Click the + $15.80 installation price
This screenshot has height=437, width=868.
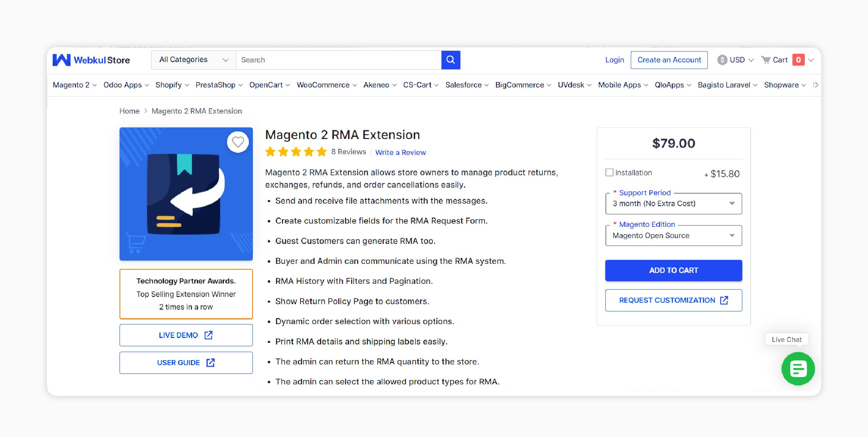pyautogui.click(x=722, y=174)
